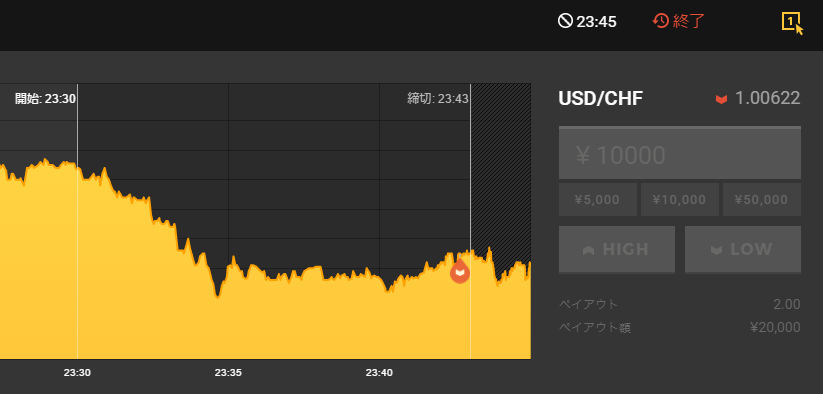823x394 pixels.
Task: Click the one-click trade mode icon
Action: 792,22
